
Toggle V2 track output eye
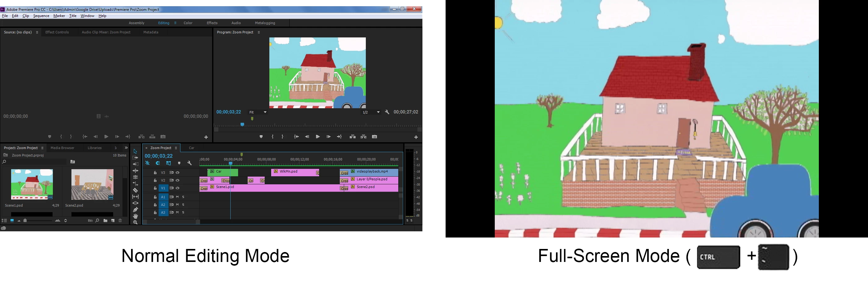tap(177, 180)
